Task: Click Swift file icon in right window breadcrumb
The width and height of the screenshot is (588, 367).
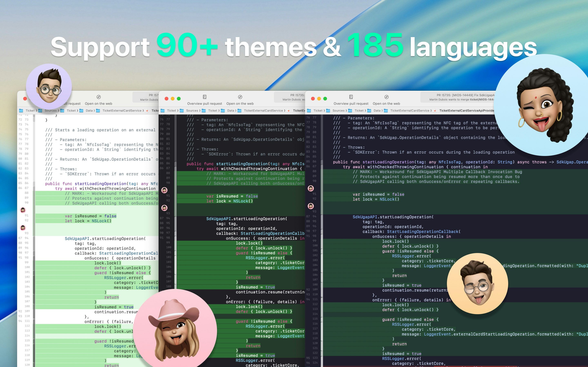Action: (x=435, y=111)
